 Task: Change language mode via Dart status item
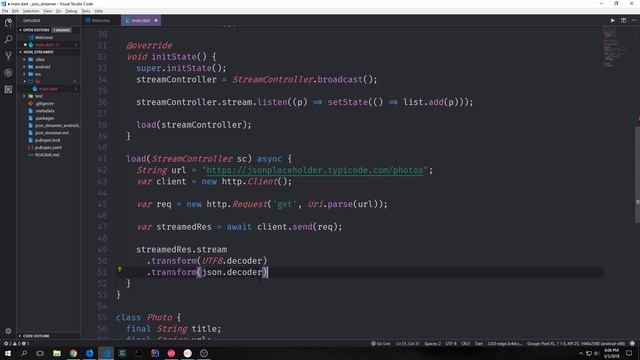click(479, 344)
